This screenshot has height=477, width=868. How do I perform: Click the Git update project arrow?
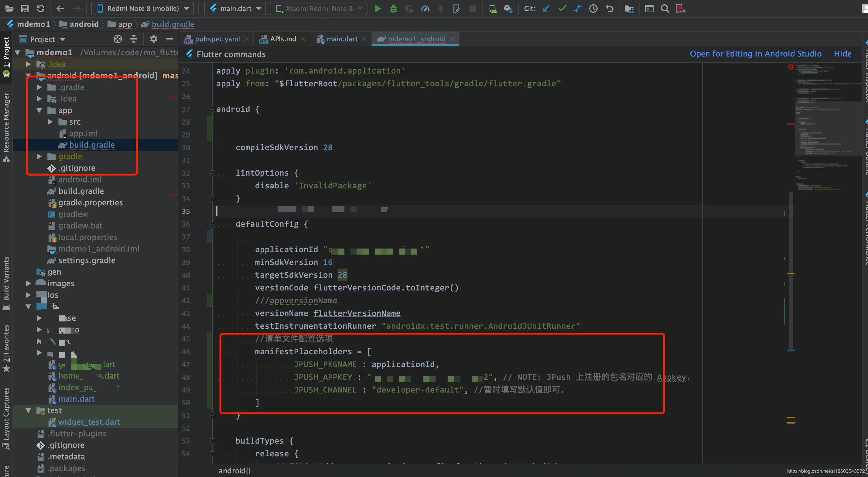pos(546,9)
